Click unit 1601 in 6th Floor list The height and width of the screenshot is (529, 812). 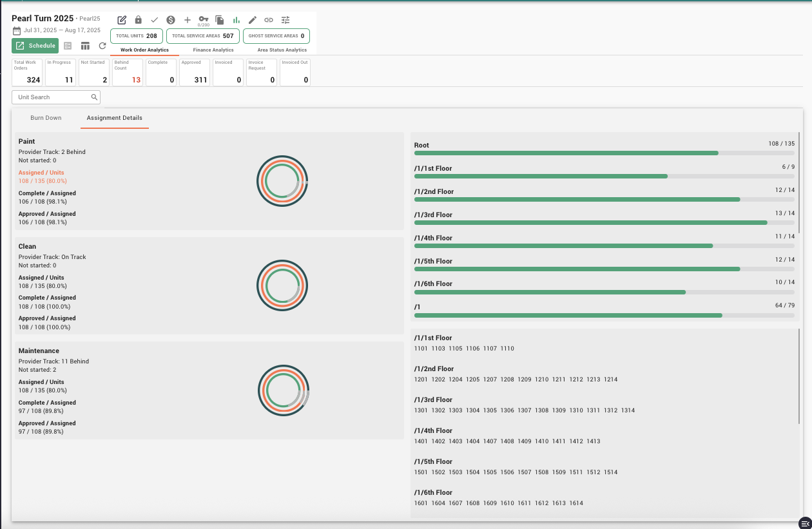(421, 503)
